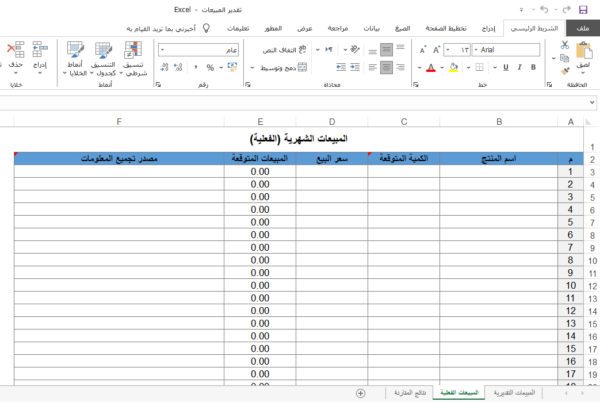Click the Decrease Decimal icon
600x402 pixels.
tap(165, 67)
